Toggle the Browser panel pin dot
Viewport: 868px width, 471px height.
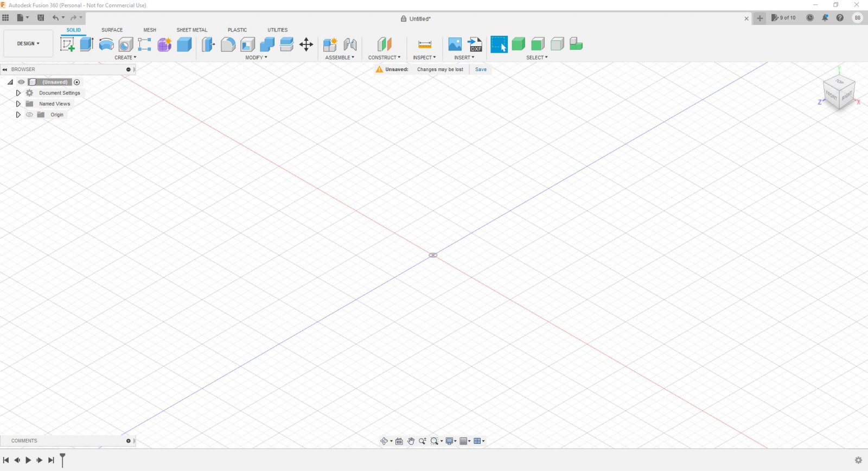tap(129, 69)
